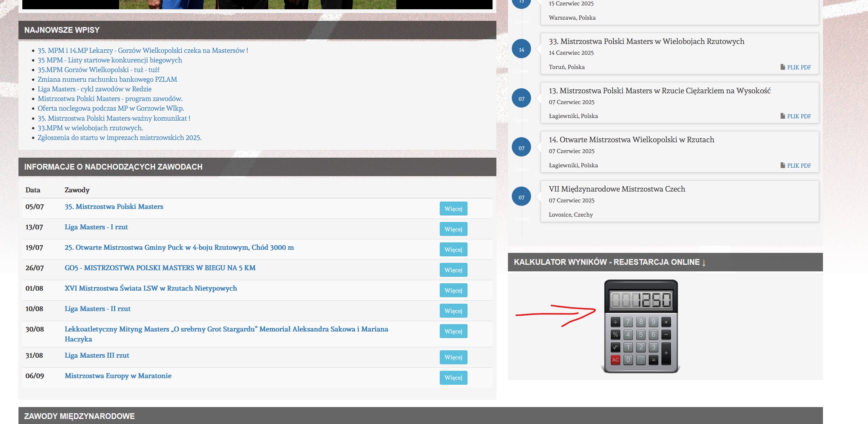Click Więcej for Mistrzostwa Europy w Maratonie
Viewport: 868px width, 424px height.
[x=453, y=377]
